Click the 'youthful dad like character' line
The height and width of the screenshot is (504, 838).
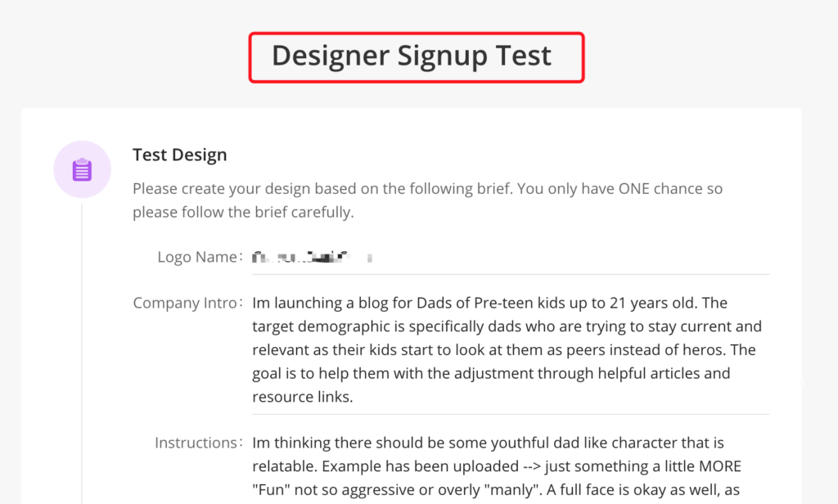click(x=488, y=443)
